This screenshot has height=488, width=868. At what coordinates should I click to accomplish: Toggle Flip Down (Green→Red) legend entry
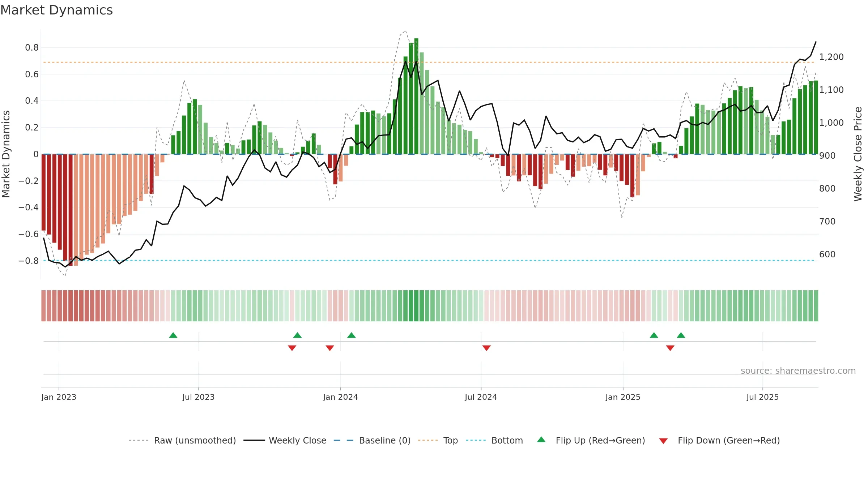[x=719, y=440]
